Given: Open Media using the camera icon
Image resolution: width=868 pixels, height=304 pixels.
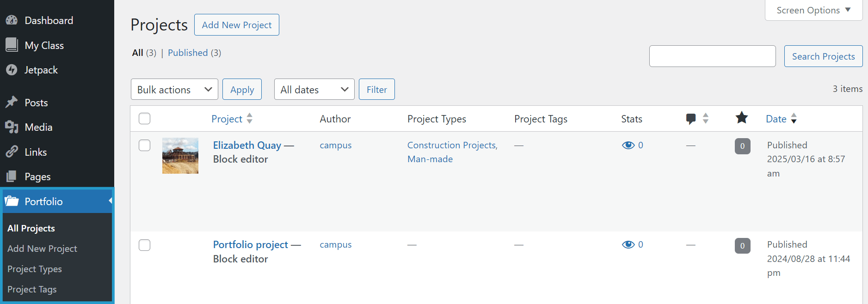Looking at the screenshot, I should click(x=11, y=127).
